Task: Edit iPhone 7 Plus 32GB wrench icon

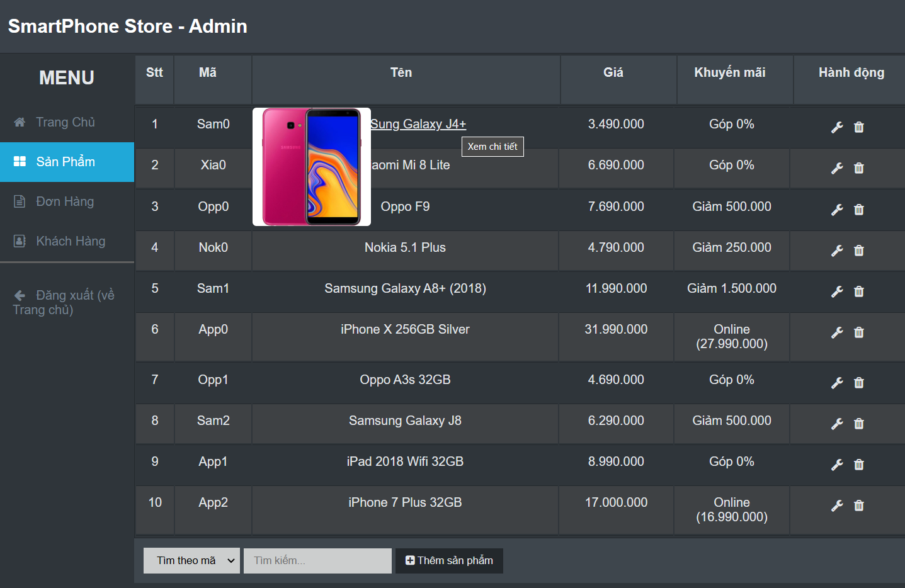Action: tap(837, 506)
